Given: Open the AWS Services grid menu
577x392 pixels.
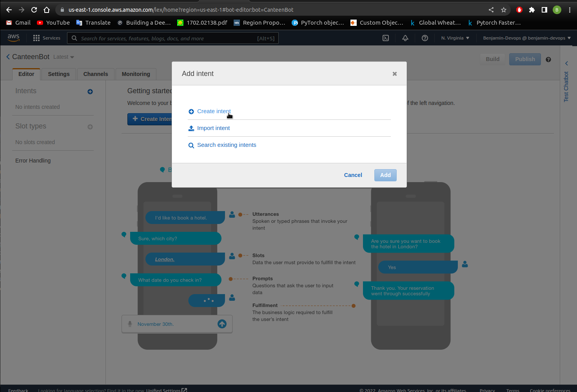Looking at the screenshot, I should coord(47,38).
